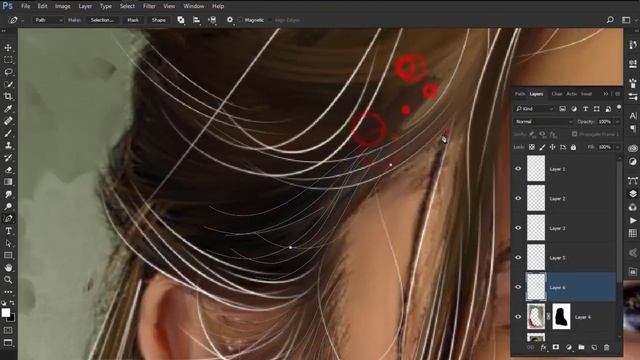Select the Clone Stamp tool
Screen dimensions: 640x360
pos(8,145)
